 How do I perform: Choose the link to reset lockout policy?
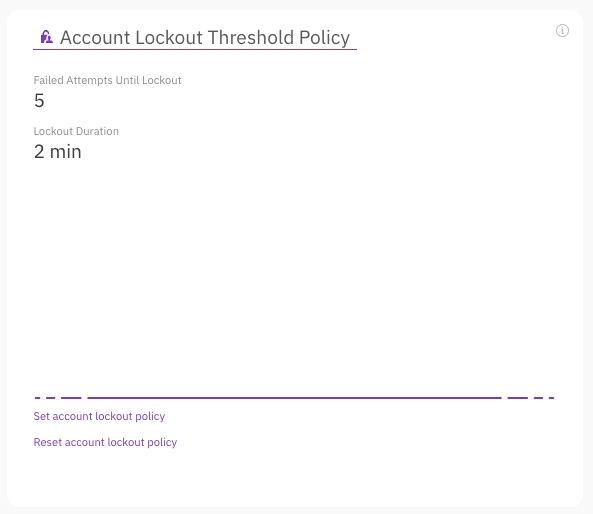(x=105, y=442)
